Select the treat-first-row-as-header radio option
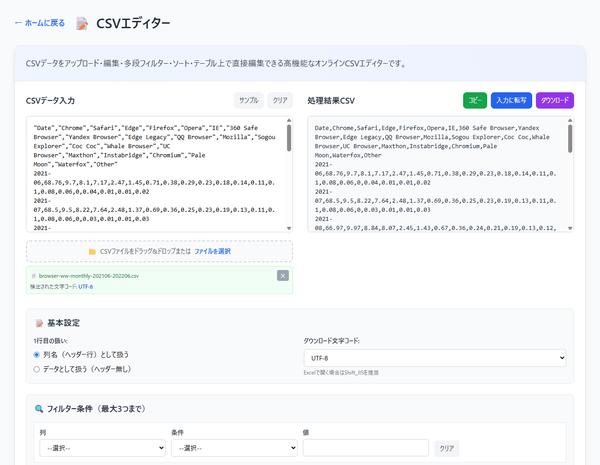This screenshot has width=600, height=465. point(37,354)
